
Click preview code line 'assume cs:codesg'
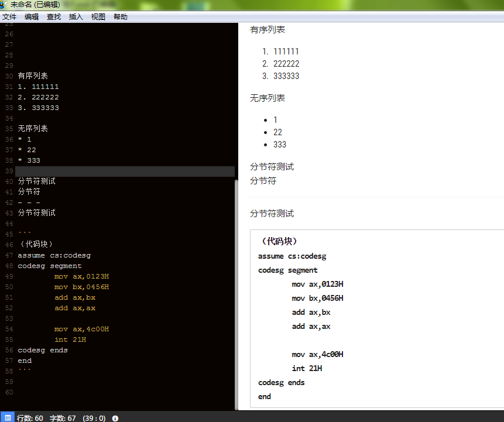(x=292, y=256)
